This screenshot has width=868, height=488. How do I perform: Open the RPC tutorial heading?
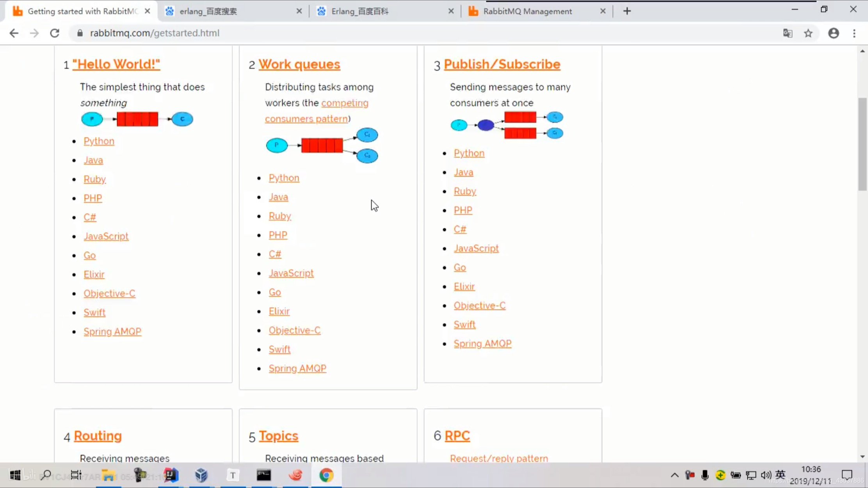[457, 436]
